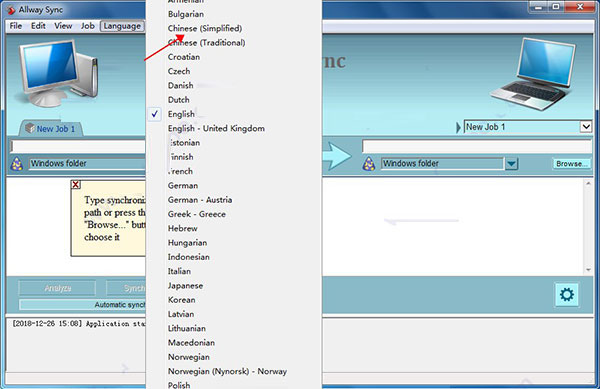Click the left folder path input field
This screenshot has height=389, width=600.
tap(78, 146)
